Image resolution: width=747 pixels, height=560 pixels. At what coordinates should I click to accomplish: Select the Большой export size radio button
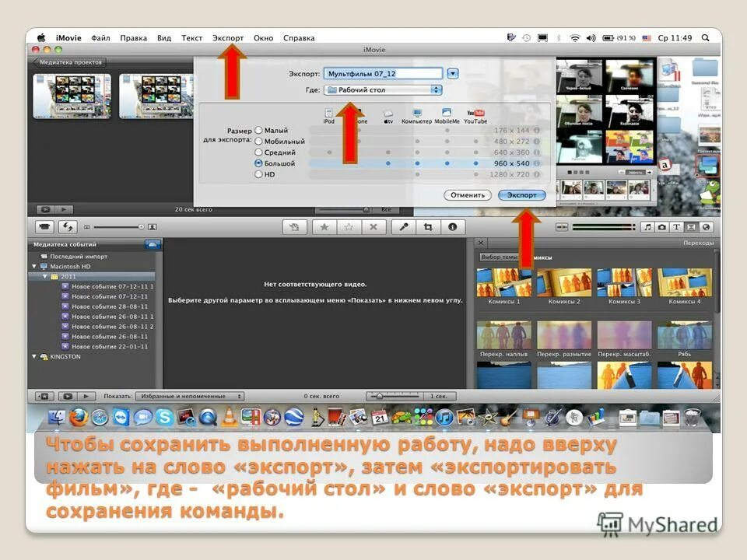click(x=259, y=163)
